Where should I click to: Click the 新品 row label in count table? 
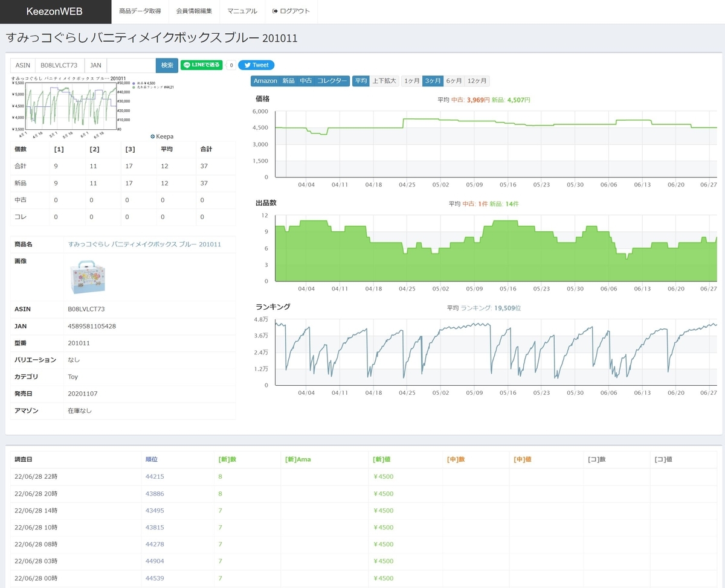pyautogui.click(x=21, y=183)
